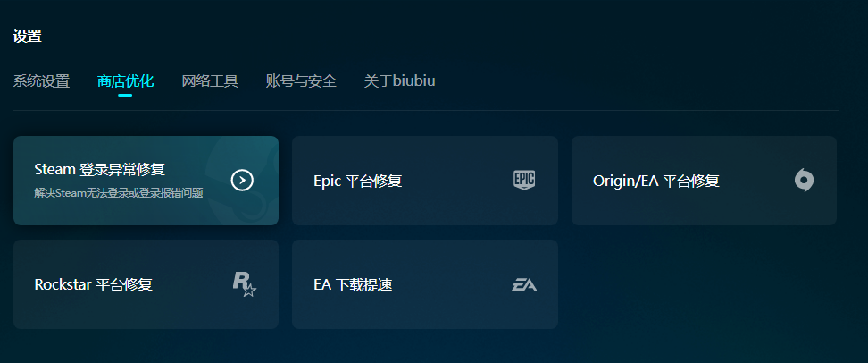Click the Rockstar 平台修复 label
The image size is (868, 363).
tap(93, 285)
